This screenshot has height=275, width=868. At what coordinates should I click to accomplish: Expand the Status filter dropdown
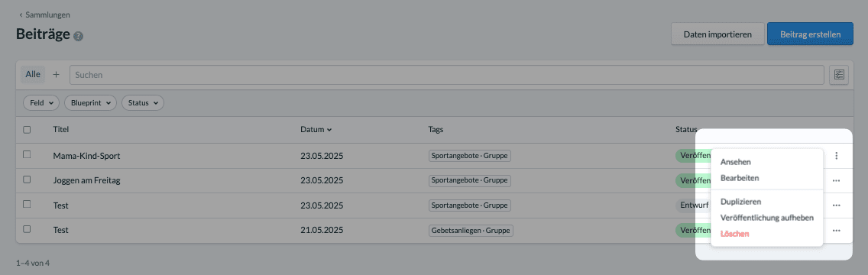click(x=143, y=103)
